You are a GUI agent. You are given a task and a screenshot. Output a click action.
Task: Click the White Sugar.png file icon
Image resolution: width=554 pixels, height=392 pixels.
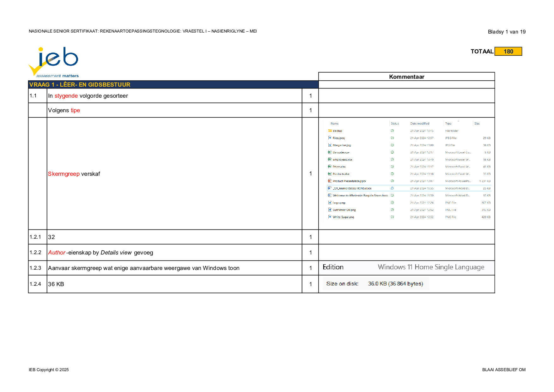coord(330,217)
